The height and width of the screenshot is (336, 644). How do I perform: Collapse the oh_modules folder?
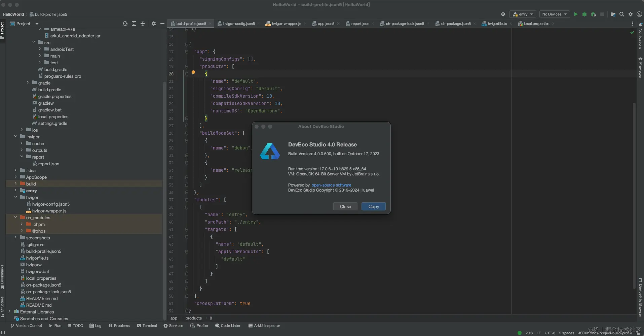coord(15,217)
